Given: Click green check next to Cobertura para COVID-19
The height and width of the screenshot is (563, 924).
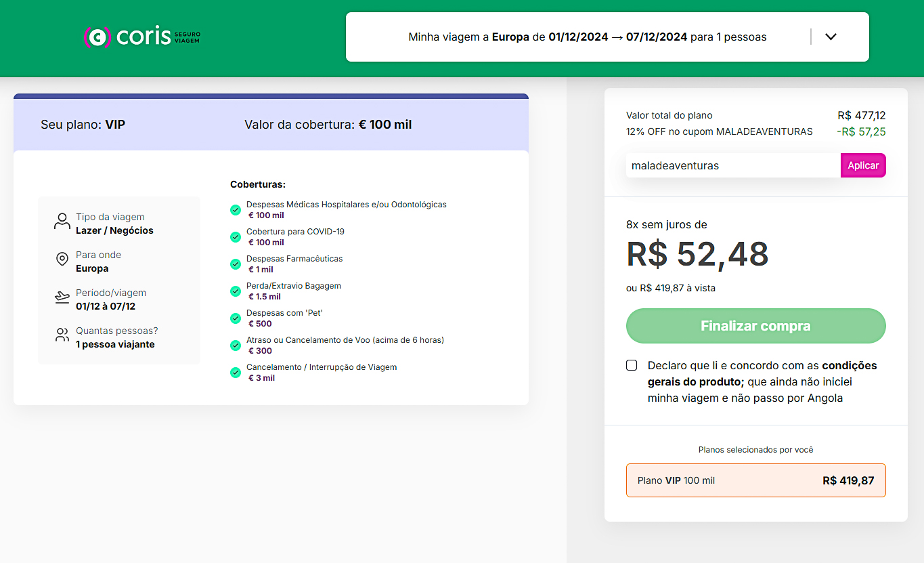Looking at the screenshot, I should (x=236, y=237).
